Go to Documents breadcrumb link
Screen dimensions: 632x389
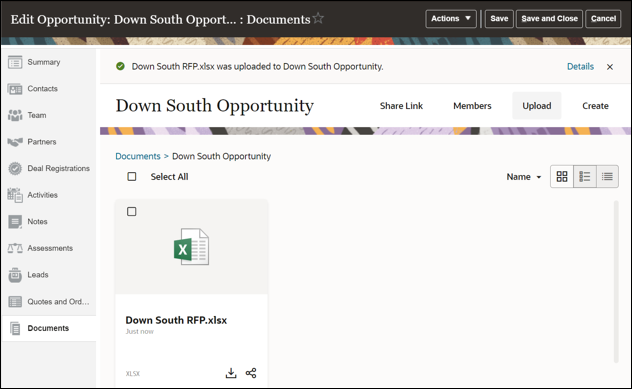[138, 156]
